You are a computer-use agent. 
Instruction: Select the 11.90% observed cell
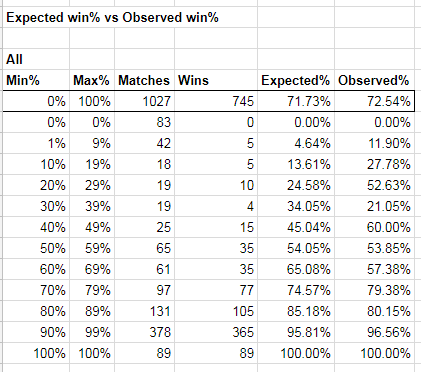pos(374,143)
